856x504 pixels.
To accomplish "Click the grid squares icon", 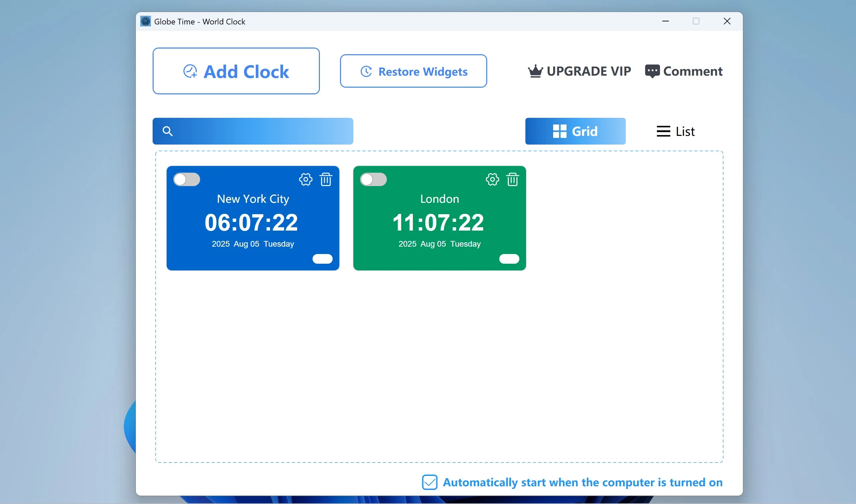I will coord(560,131).
